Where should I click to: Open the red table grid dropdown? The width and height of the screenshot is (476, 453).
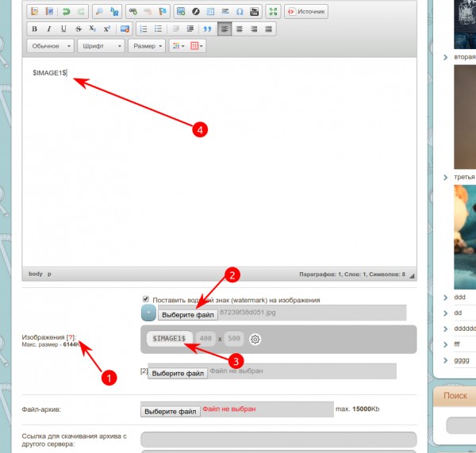pos(197,46)
